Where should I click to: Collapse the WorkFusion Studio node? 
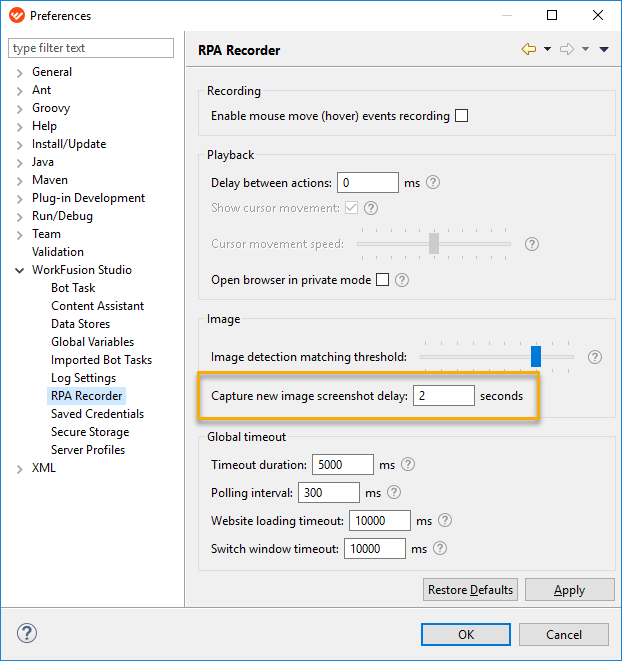point(19,271)
